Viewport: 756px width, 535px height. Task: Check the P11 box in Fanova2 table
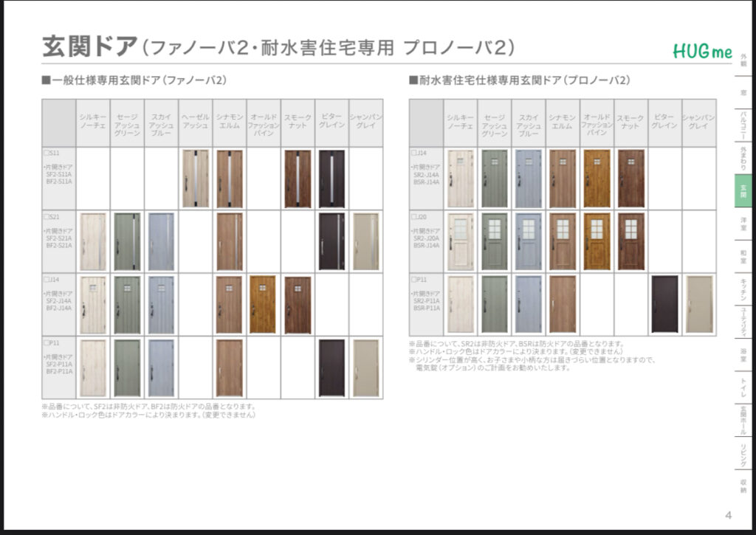pyautogui.click(x=47, y=342)
